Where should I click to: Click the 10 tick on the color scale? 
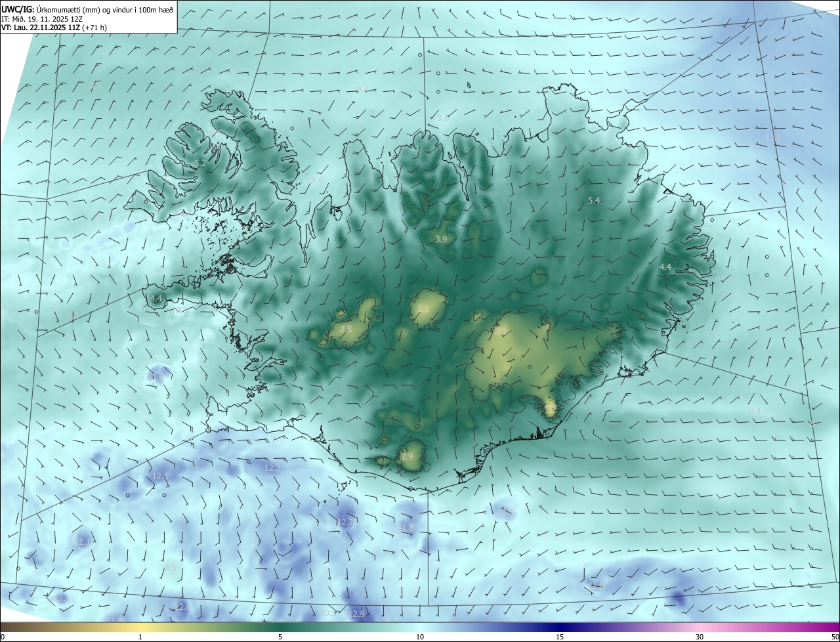pos(420,637)
